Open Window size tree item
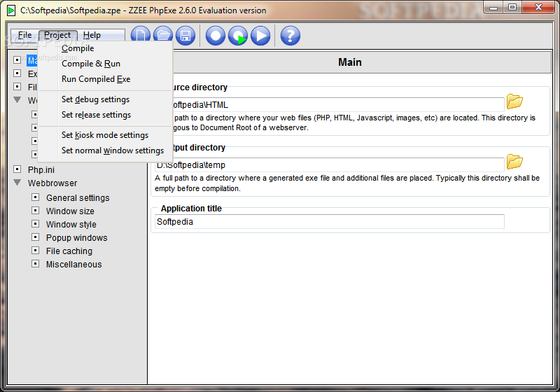Viewport: 560px width, 392px height. (70, 211)
